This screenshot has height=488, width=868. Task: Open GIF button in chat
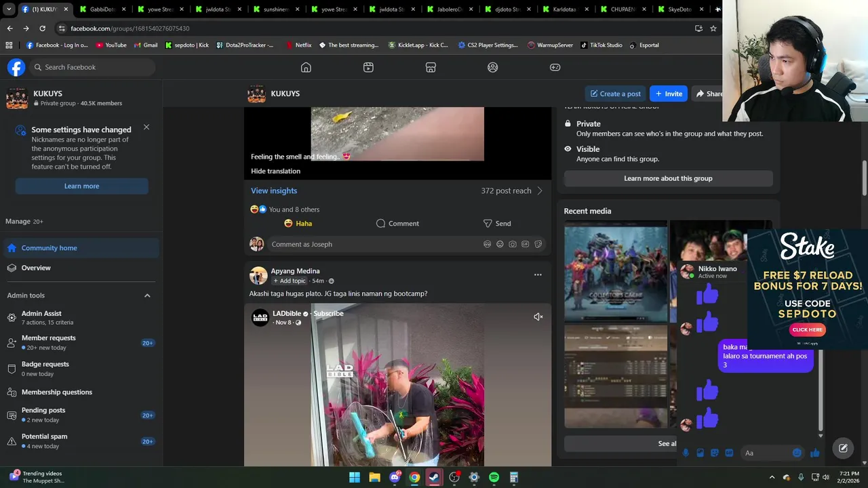coord(729,453)
